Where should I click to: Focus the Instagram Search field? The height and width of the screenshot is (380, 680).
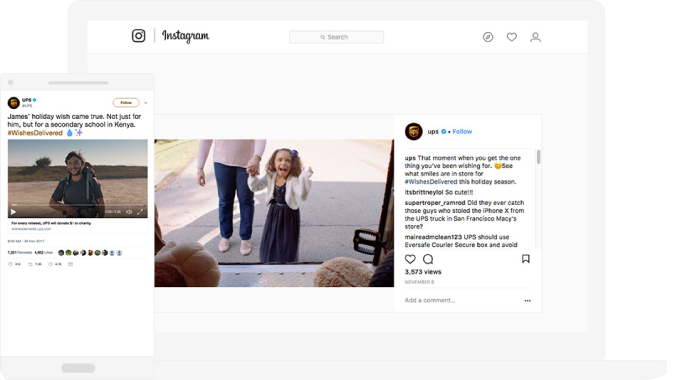click(x=337, y=37)
